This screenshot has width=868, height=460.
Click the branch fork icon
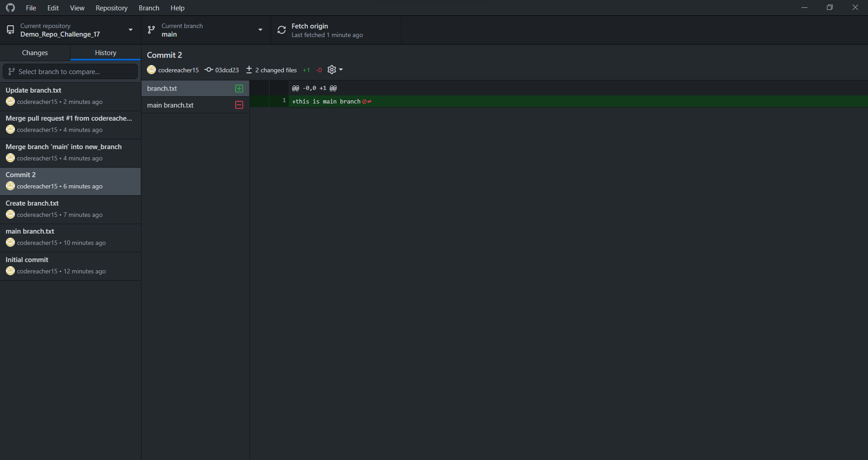(x=151, y=30)
